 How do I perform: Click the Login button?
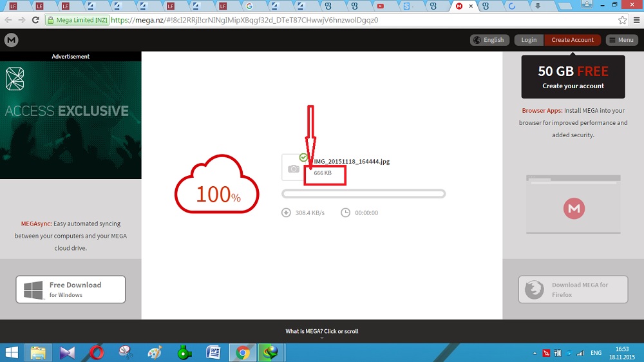529,40
